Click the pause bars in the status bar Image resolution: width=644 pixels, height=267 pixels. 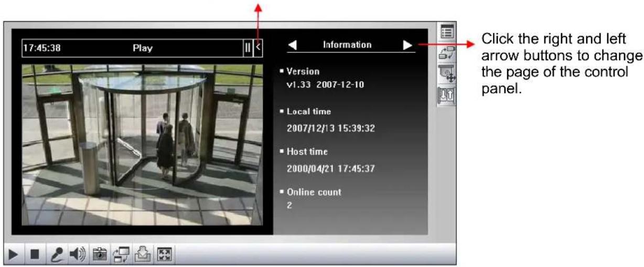click(x=248, y=48)
